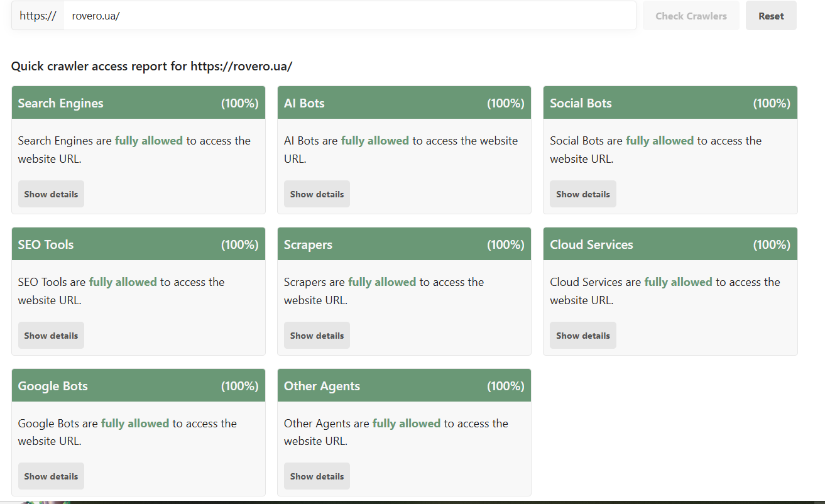
Task: Click the Cloud Services card header
Action: pyautogui.click(x=670, y=244)
